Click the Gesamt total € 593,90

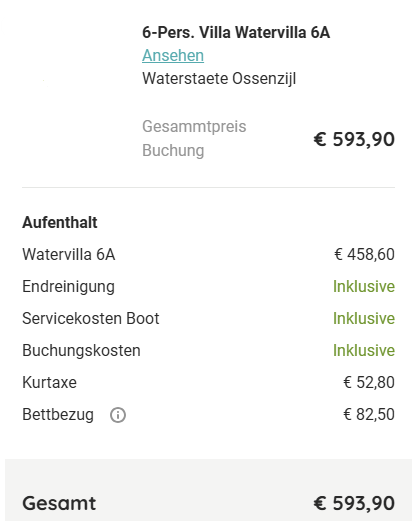coord(354,503)
